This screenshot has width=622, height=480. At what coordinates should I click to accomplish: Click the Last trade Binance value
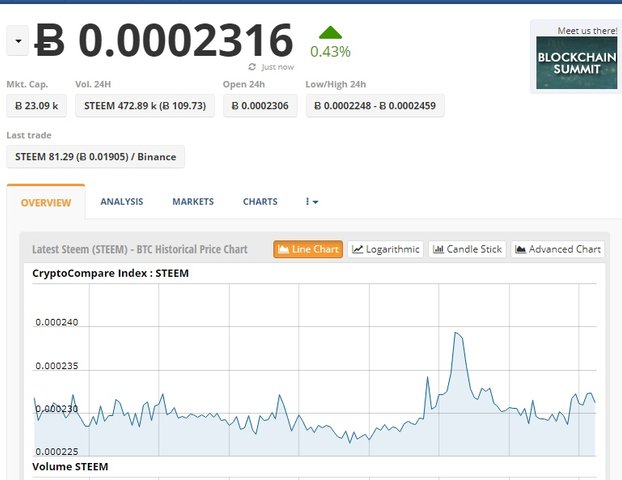tap(96, 157)
